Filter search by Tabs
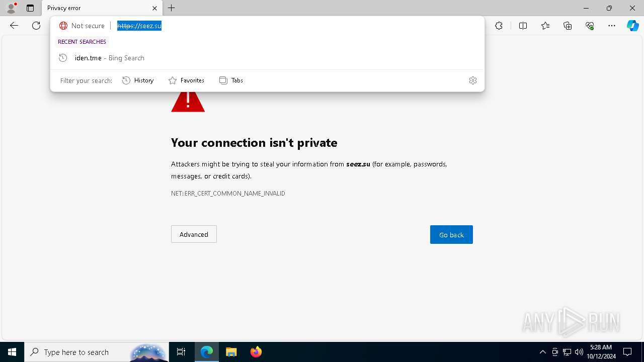The width and height of the screenshot is (644, 362). tap(231, 80)
